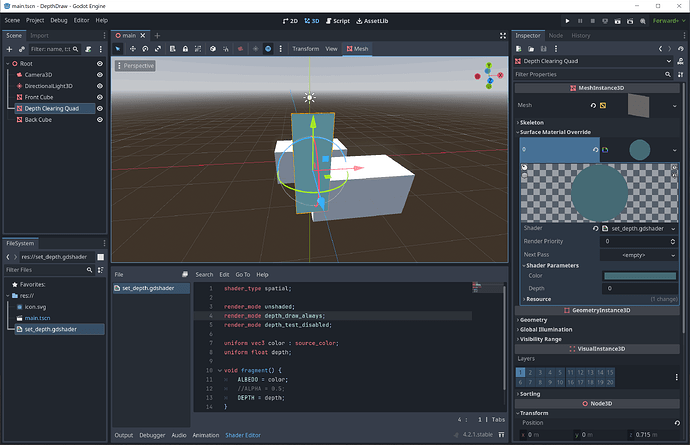Image resolution: width=690 pixels, height=445 pixels.
Task: Instantiate a child scene with the link icon
Action: 22,49
